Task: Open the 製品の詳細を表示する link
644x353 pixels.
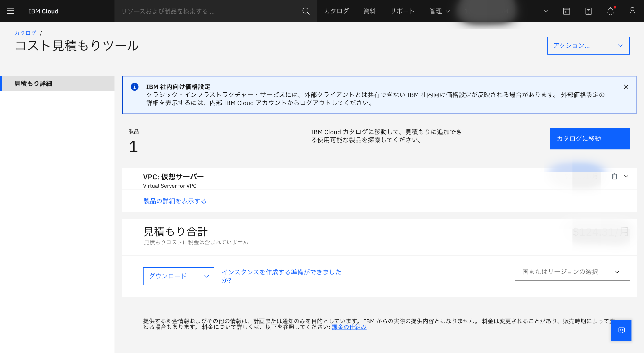Action: click(174, 201)
